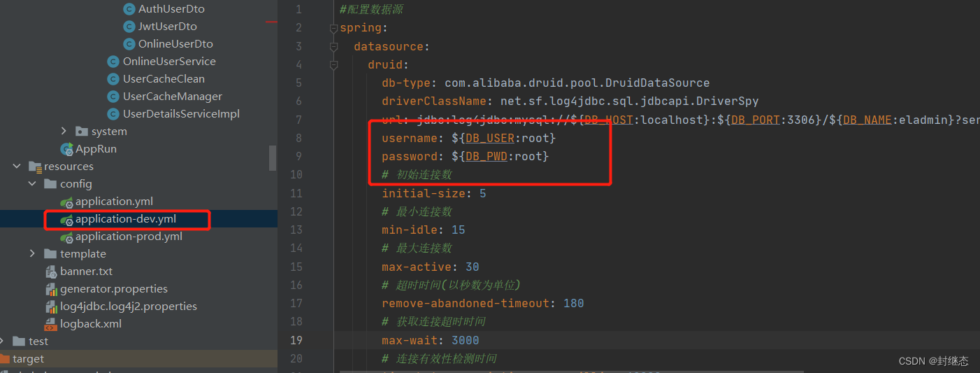The height and width of the screenshot is (373, 980).
Task: Select AuthUserDto in project tree
Action: (x=171, y=9)
